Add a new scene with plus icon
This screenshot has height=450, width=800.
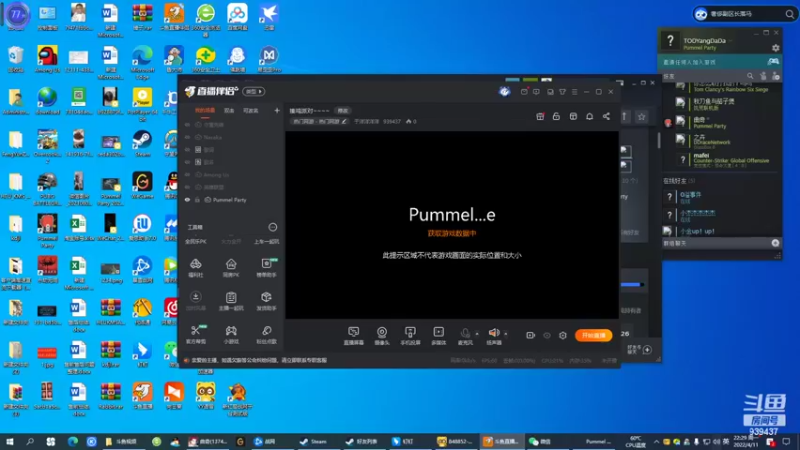point(277,110)
